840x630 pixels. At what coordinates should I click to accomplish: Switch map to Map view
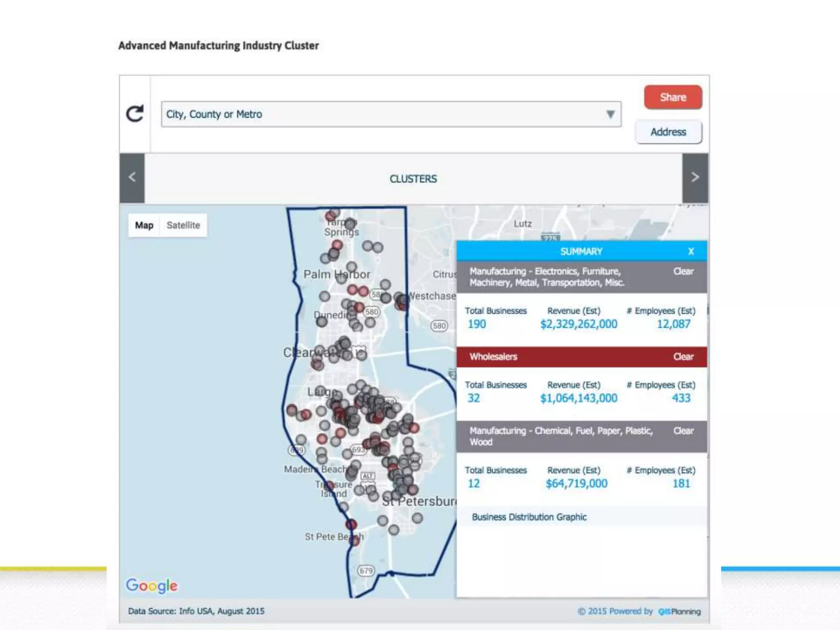tap(144, 225)
